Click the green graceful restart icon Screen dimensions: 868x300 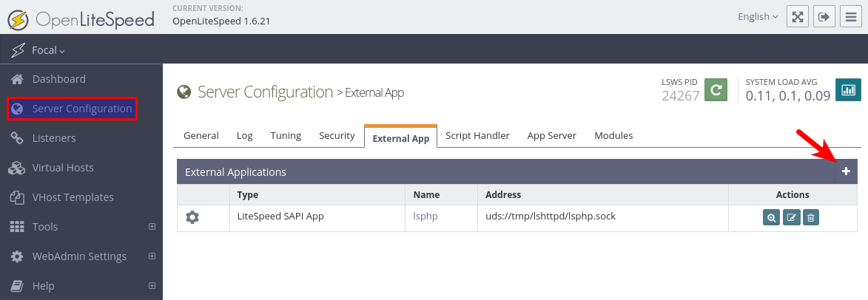point(715,89)
